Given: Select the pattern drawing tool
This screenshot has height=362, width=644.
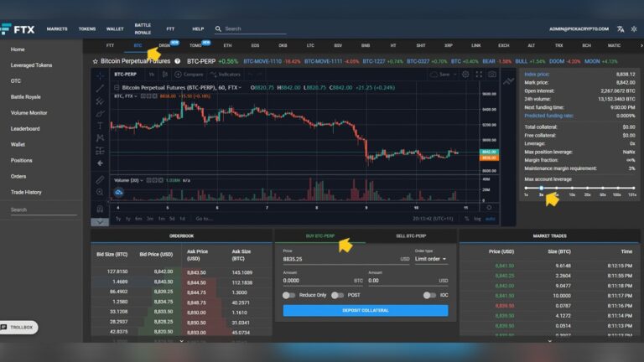Looking at the screenshot, I should pos(100,138).
